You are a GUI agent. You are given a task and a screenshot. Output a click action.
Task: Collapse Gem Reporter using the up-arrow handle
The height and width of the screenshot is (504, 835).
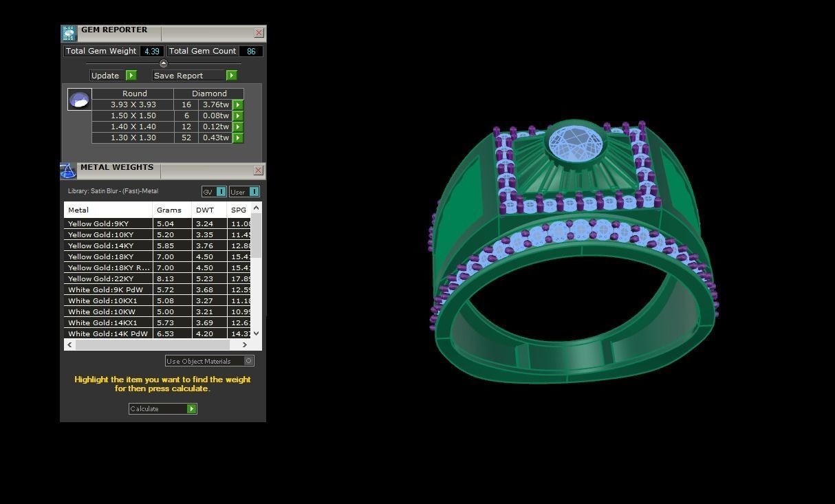tap(163, 63)
